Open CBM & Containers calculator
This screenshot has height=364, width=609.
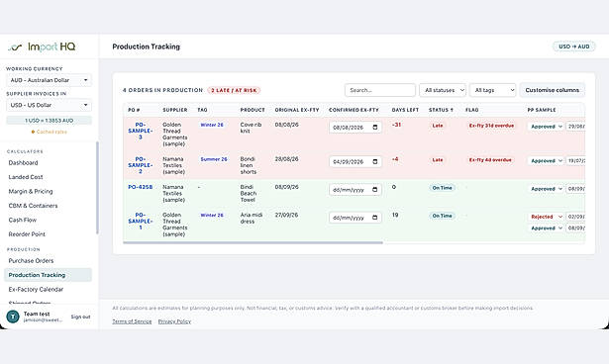coord(33,206)
